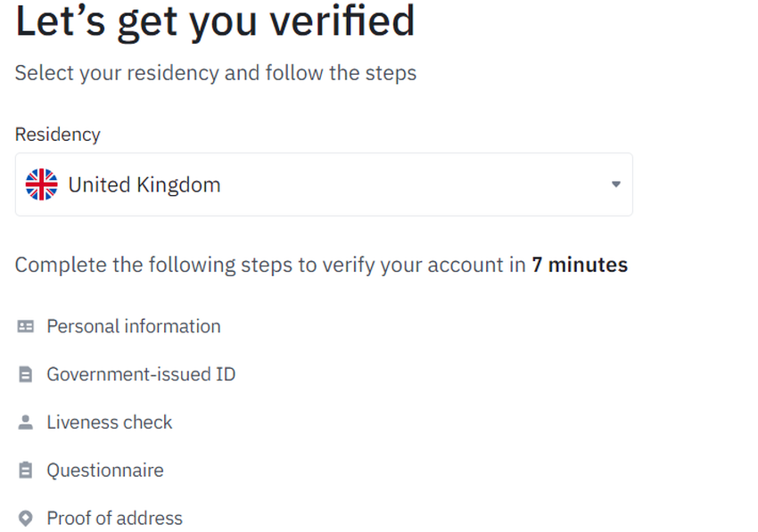Click the United Kingdom flag icon
The image size is (758, 532).
[x=41, y=184]
